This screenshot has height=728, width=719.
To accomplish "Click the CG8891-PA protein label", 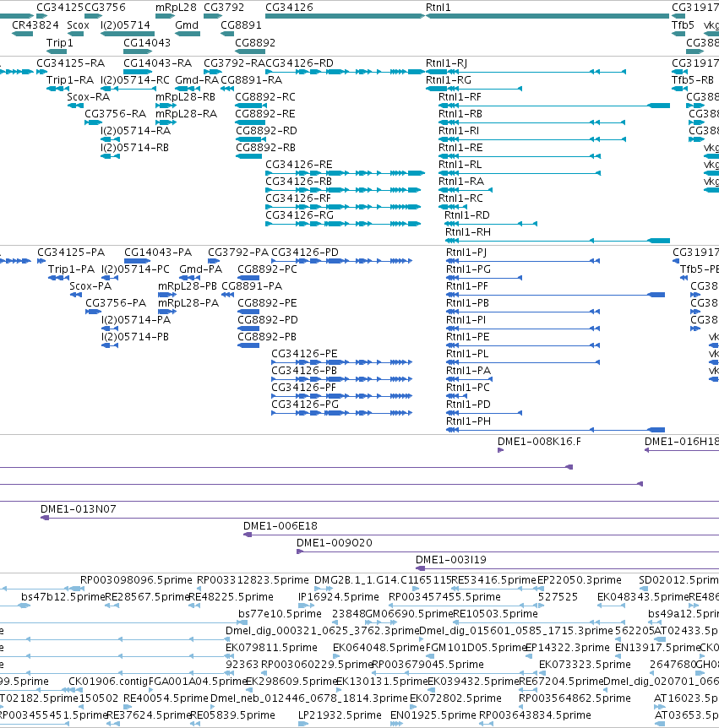I will 252,286.
